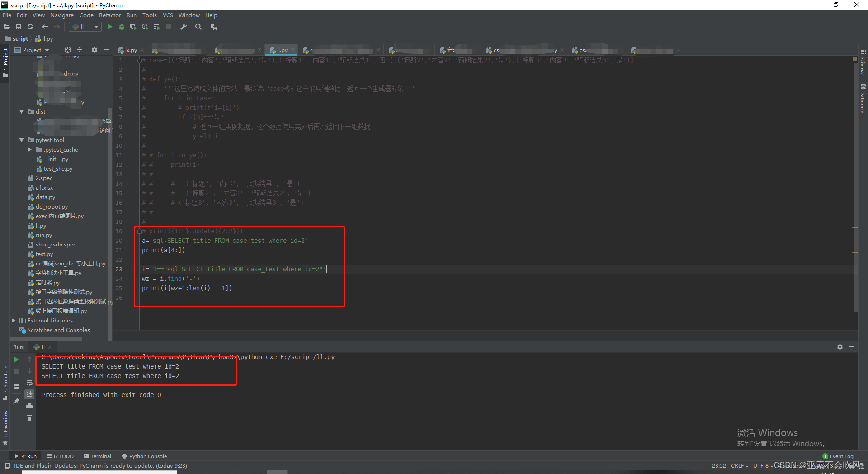This screenshot has width=868, height=474.
Task: Select shua_csdn.spec file
Action: tap(56, 245)
